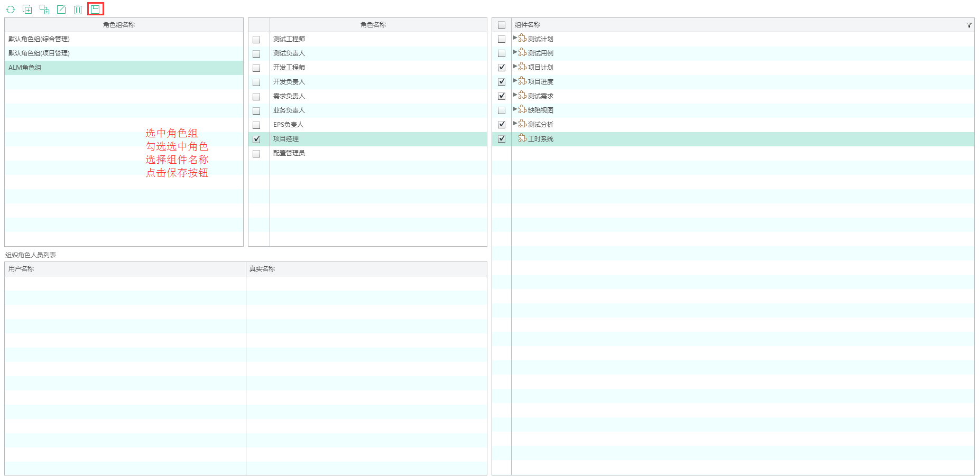Click the delete trash icon
The image size is (980, 476).
tap(78, 10)
